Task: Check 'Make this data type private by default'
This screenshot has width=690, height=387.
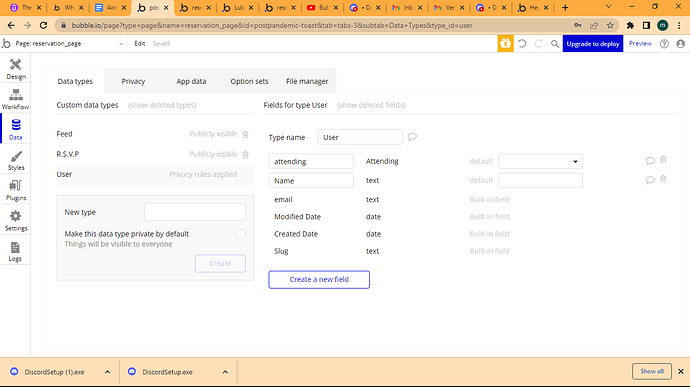Action: point(241,234)
